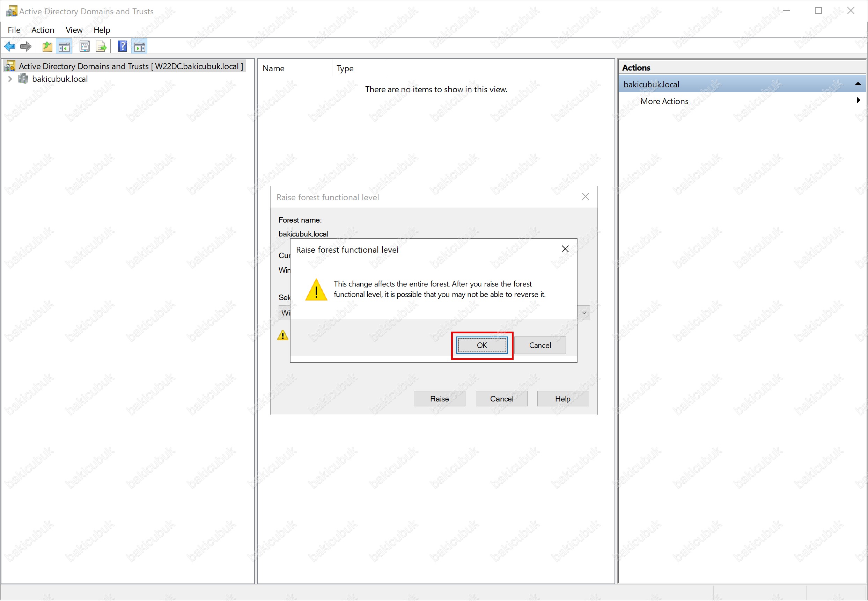Confirm the forest level change with OK
Viewport: 868px width, 601px height.
pos(482,345)
